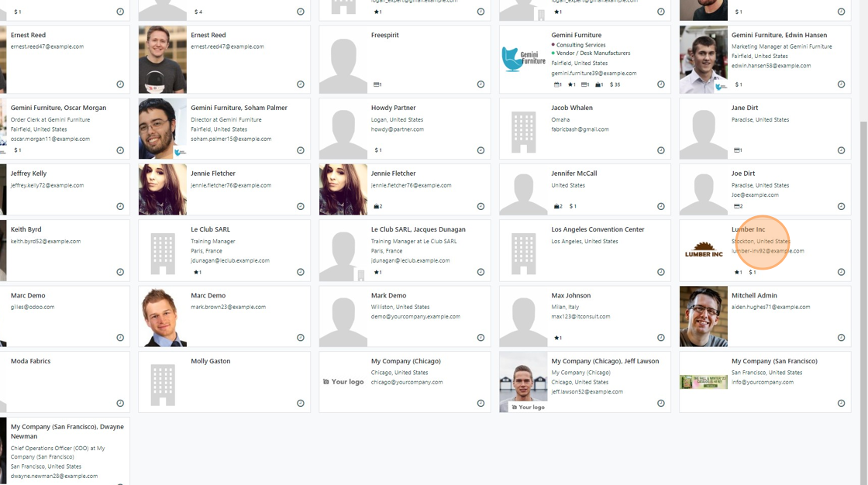
Task: Open Mitchell Admin's activity clock
Action: pyautogui.click(x=841, y=337)
